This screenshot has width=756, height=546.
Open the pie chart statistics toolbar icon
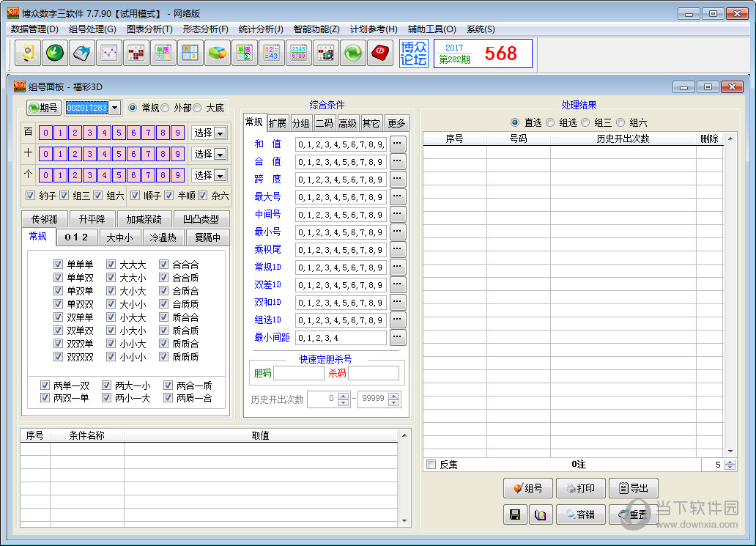point(218,53)
